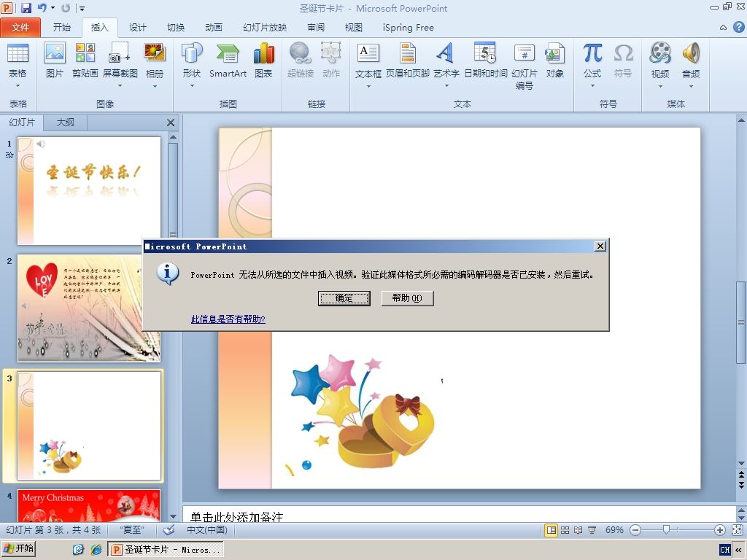
Task: Follow the 此信息是否有帮助? link
Action: click(228, 319)
